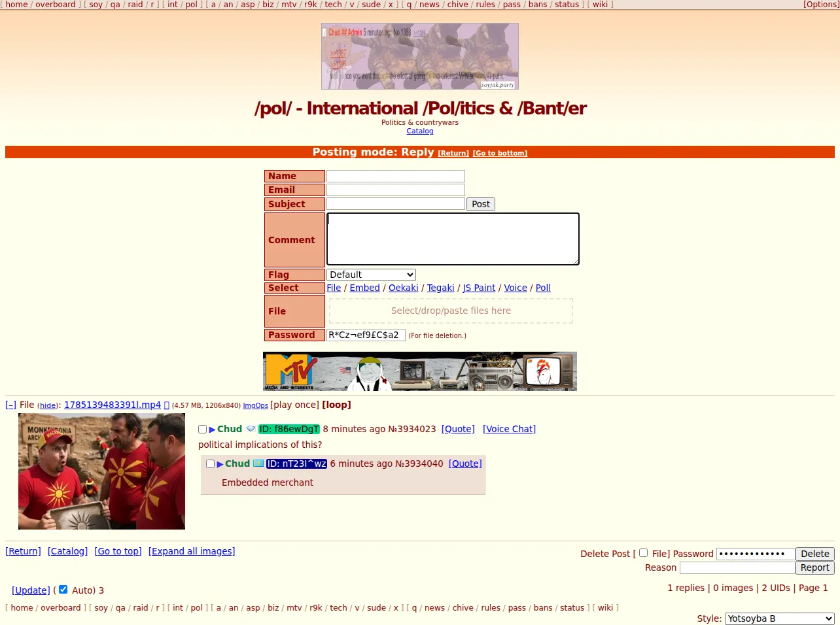The height and width of the screenshot is (625, 840).
Task: Click the Report button
Action: tap(815, 567)
